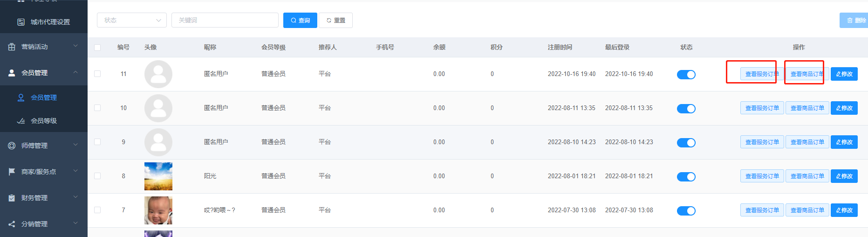The height and width of the screenshot is (237, 868).
Task: View service orders for member 11
Action: click(x=762, y=74)
